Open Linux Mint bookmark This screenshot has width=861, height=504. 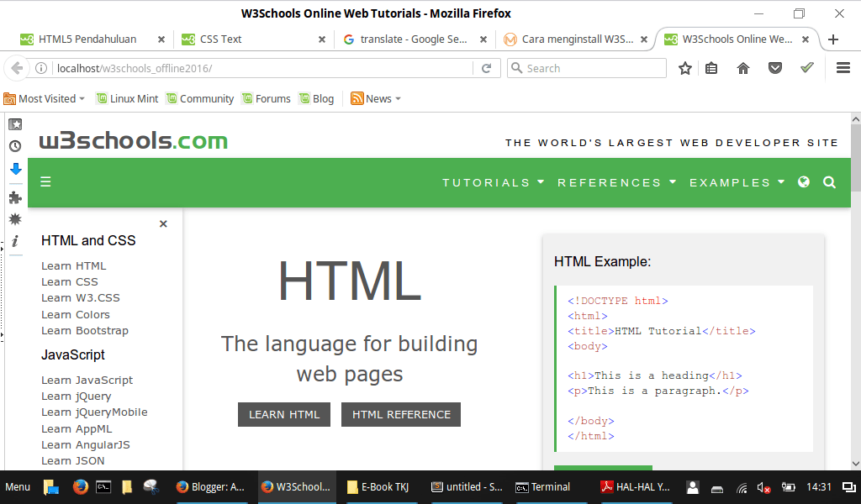(128, 99)
